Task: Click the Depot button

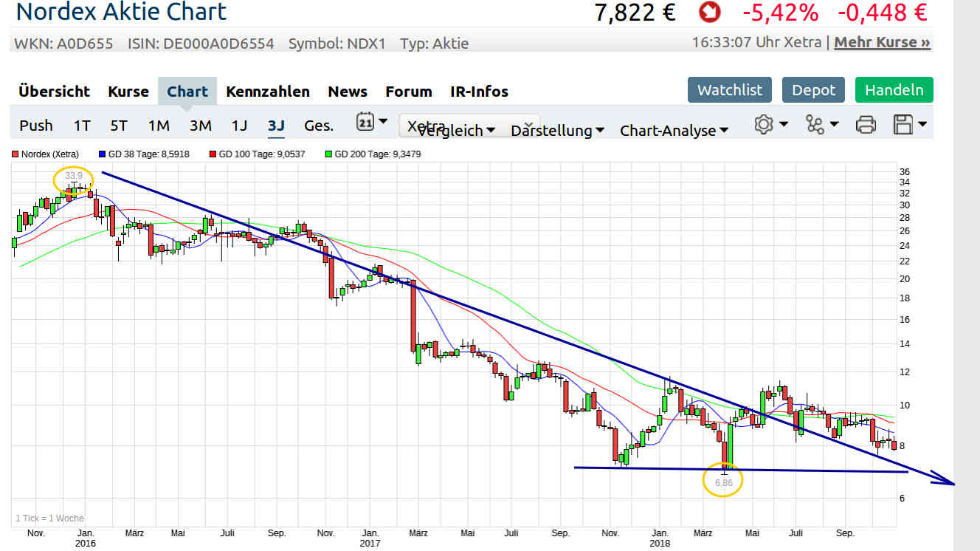Action: (814, 90)
